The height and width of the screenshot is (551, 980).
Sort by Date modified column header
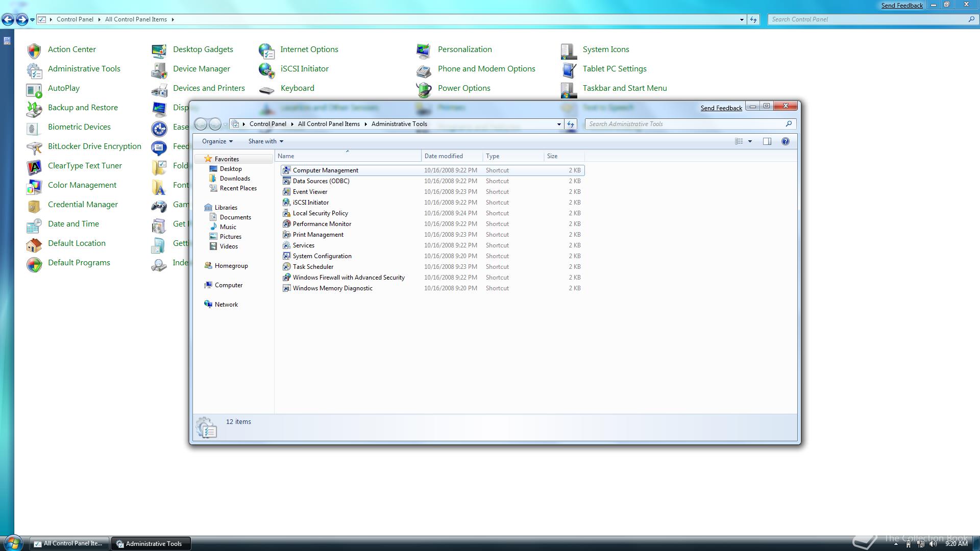[452, 156]
